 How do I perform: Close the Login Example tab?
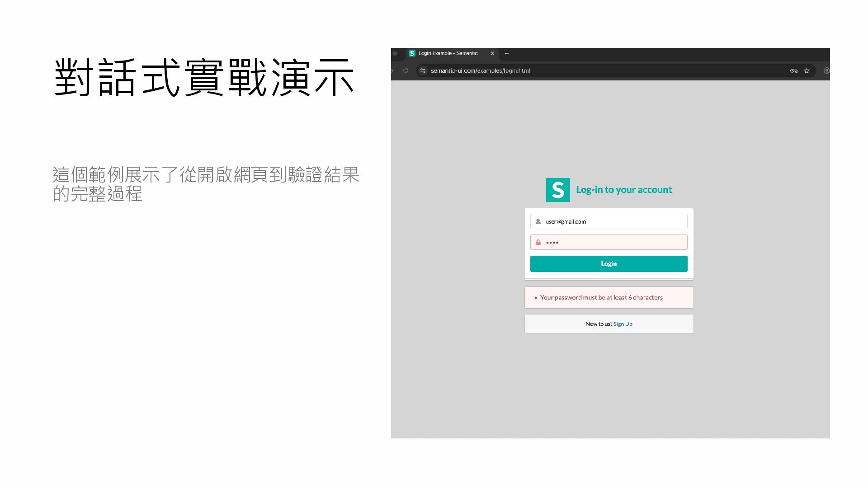492,53
